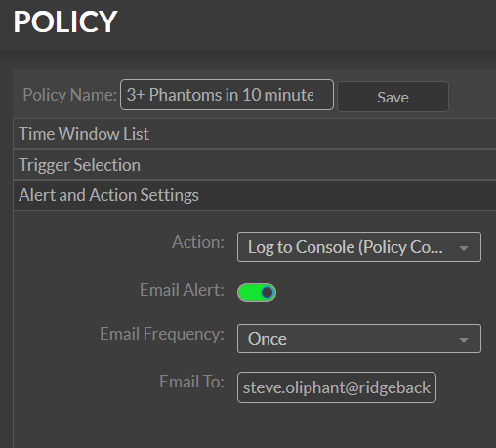The width and height of the screenshot is (496, 448).
Task: Click the Save button
Action: pyautogui.click(x=393, y=97)
